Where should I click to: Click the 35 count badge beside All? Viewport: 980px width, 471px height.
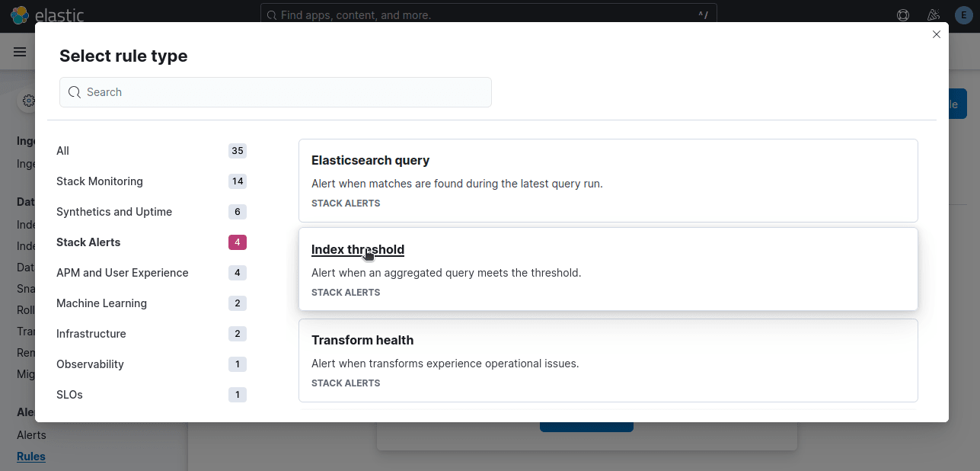pos(238,151)
